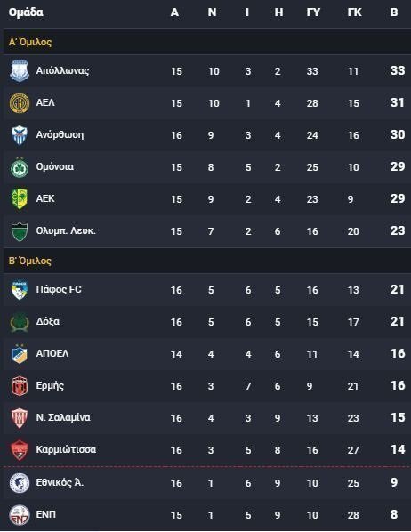The image size is (411, 532).
Task: Click the Απόλλωνας team crest
Action: click(20, 71)
